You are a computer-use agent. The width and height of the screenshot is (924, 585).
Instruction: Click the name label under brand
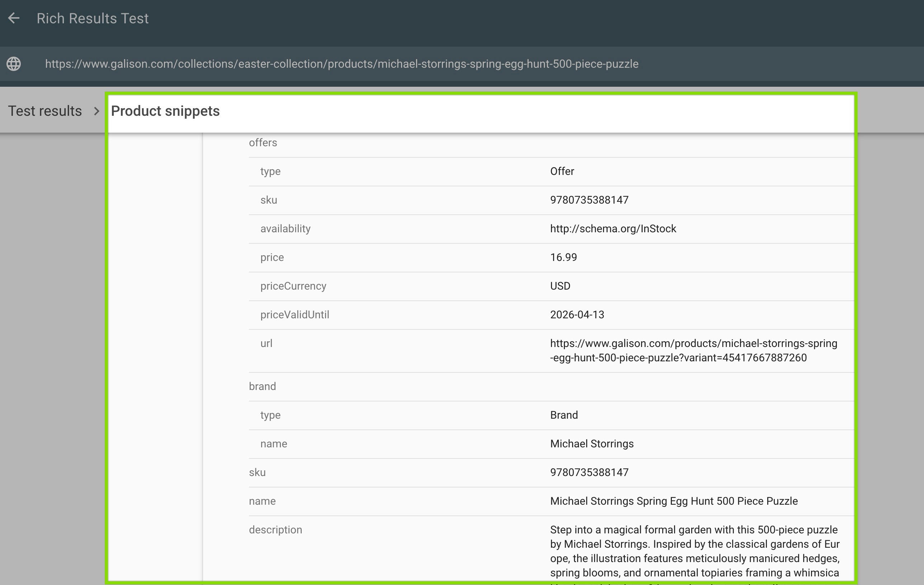(274, 444)
